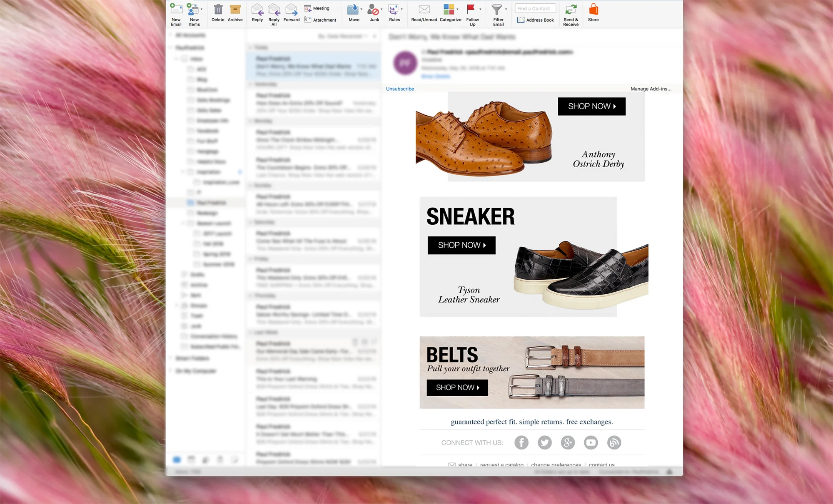Screen dimensions: 833x504
Task: Click Shop Now under the Tyson Leather Sneaker
Action: coord(461,245)
